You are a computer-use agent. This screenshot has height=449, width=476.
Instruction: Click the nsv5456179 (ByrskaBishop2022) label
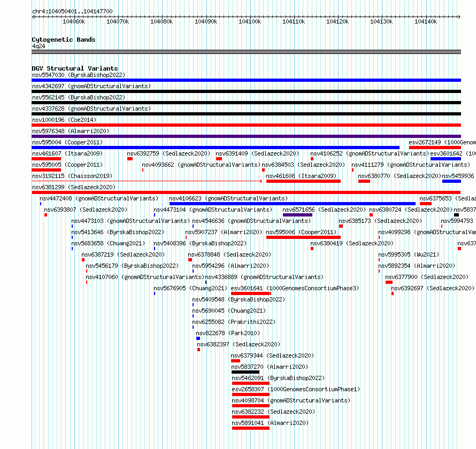[132, 266]
